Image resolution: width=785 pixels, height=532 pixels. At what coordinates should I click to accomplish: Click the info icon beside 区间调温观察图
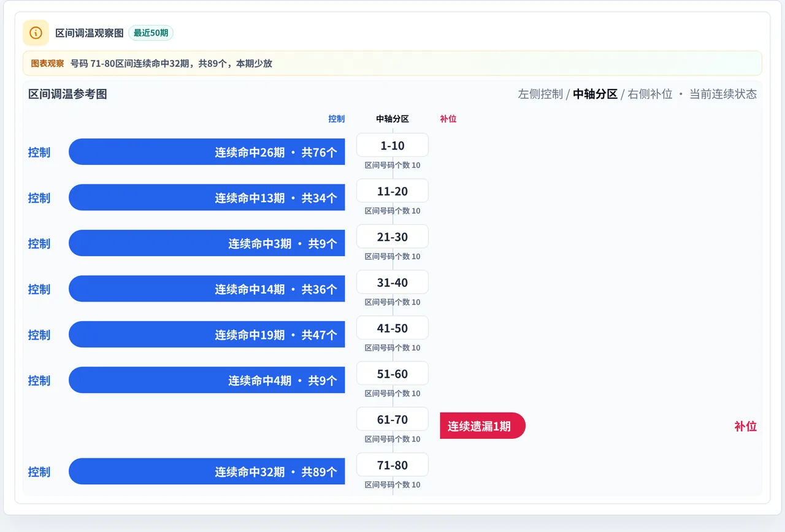pos(36,32)
